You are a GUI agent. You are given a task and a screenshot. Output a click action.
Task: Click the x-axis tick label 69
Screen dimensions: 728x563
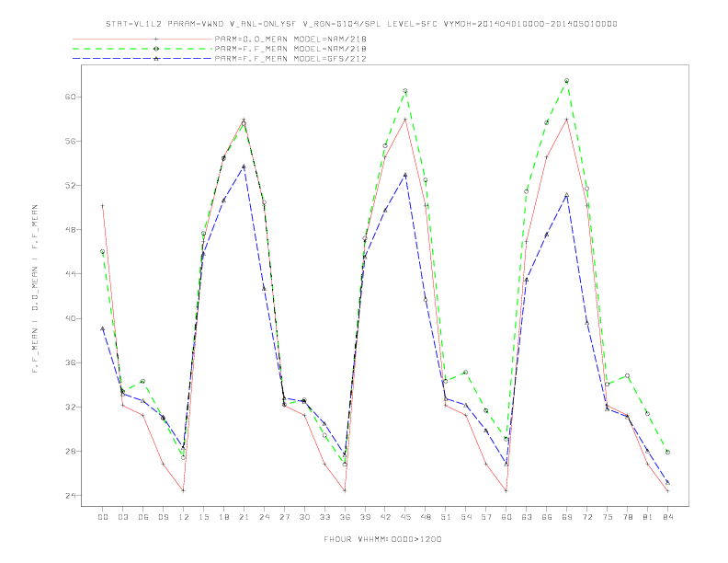tap(567, 517)
